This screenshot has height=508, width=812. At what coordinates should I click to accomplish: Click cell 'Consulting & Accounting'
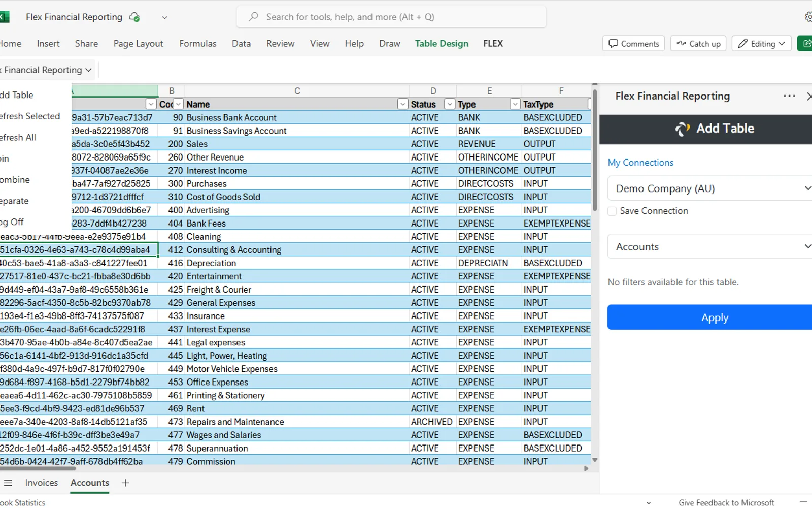coord(297,250)
